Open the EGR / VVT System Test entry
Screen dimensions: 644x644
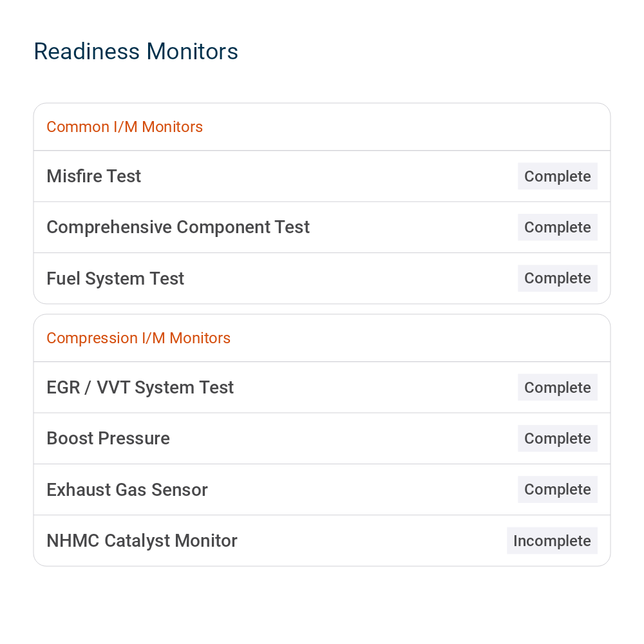pyautogui.click(x=140, y=388)
